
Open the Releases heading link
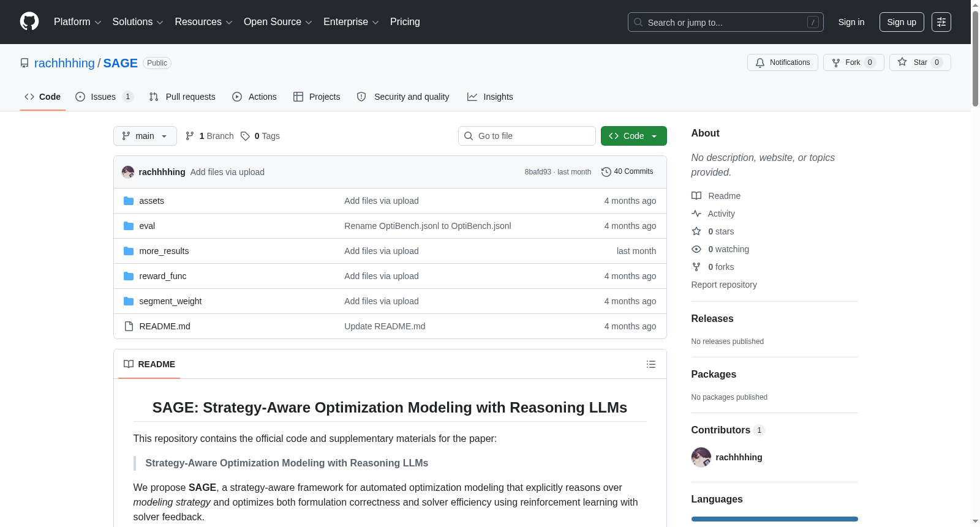click(712, 318)
